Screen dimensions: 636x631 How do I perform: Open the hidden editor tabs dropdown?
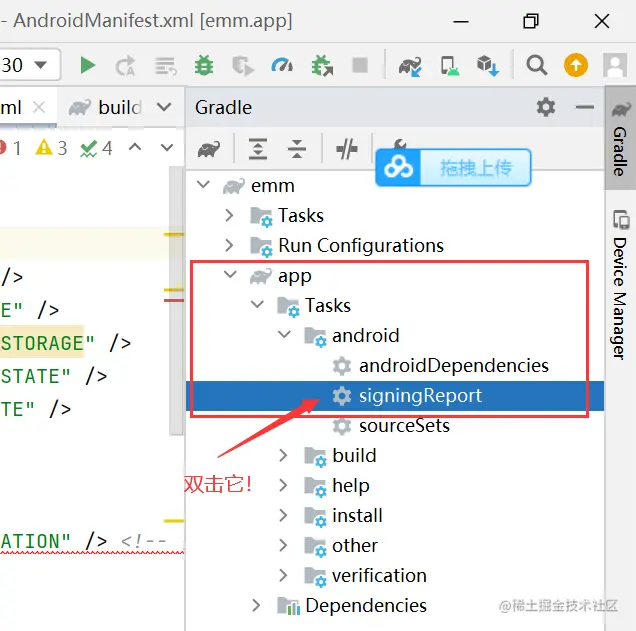[164, 107]
